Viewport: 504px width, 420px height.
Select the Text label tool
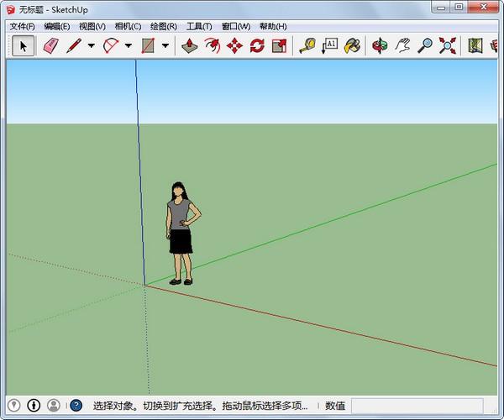[330, 45]
